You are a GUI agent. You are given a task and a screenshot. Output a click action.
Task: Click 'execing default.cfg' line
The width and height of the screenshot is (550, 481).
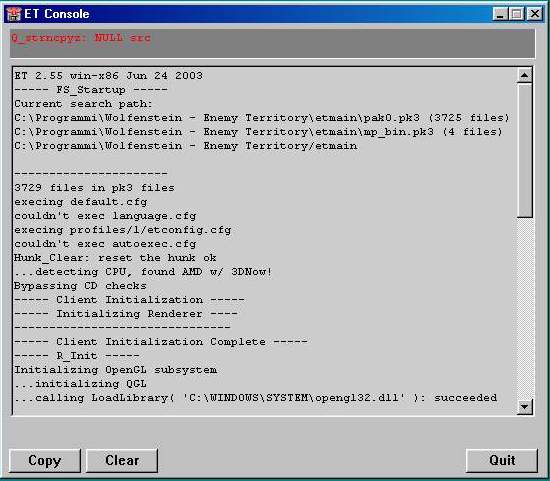tap(81, 202)
